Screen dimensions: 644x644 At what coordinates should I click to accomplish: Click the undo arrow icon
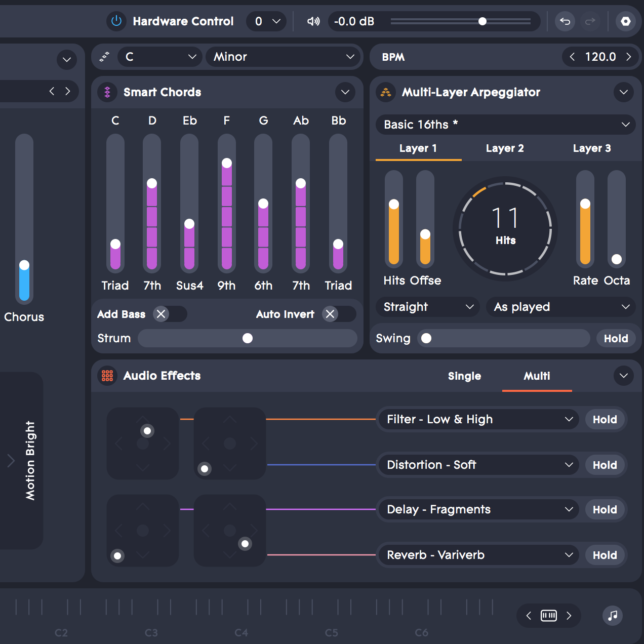(565, 21)
